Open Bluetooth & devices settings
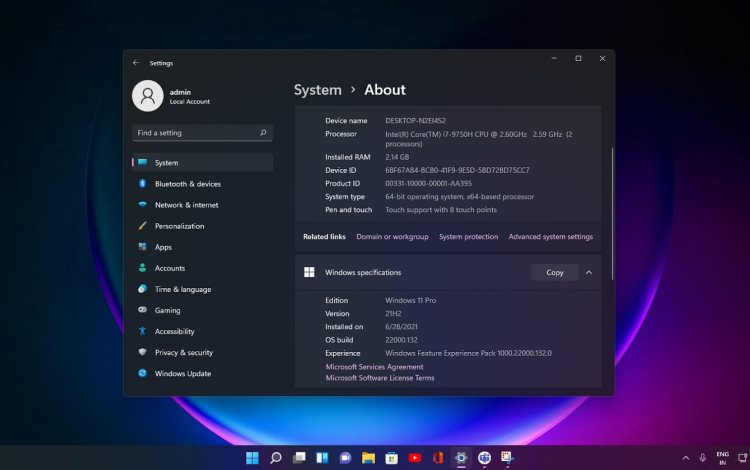 point(187,184)
